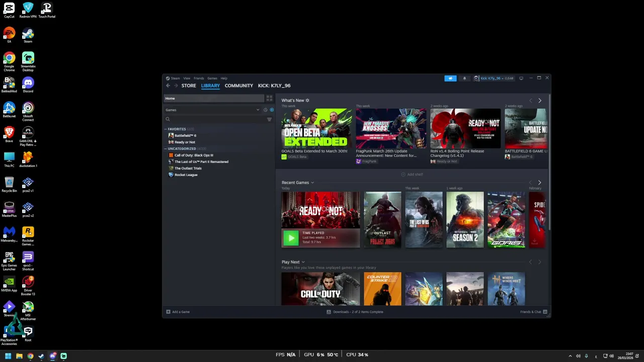Click Add a Game button
Screen dimensions: 644x362
pos(178,312)
